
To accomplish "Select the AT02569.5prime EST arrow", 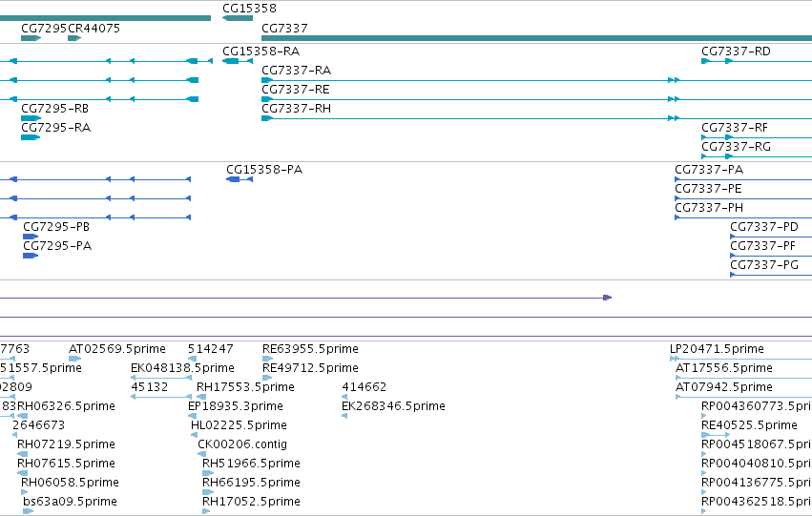I will click(75, 359).
